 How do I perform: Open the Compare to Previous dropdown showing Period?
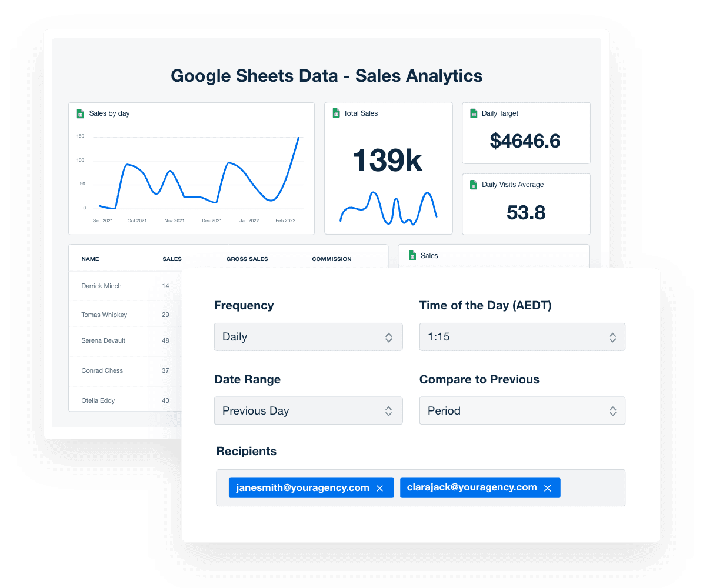pos(522,410)
